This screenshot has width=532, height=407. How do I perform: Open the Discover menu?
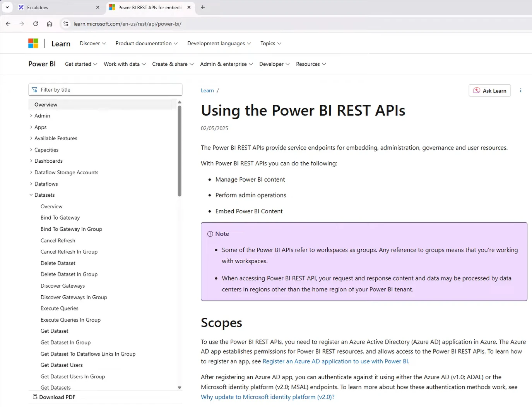coord(93,43)
